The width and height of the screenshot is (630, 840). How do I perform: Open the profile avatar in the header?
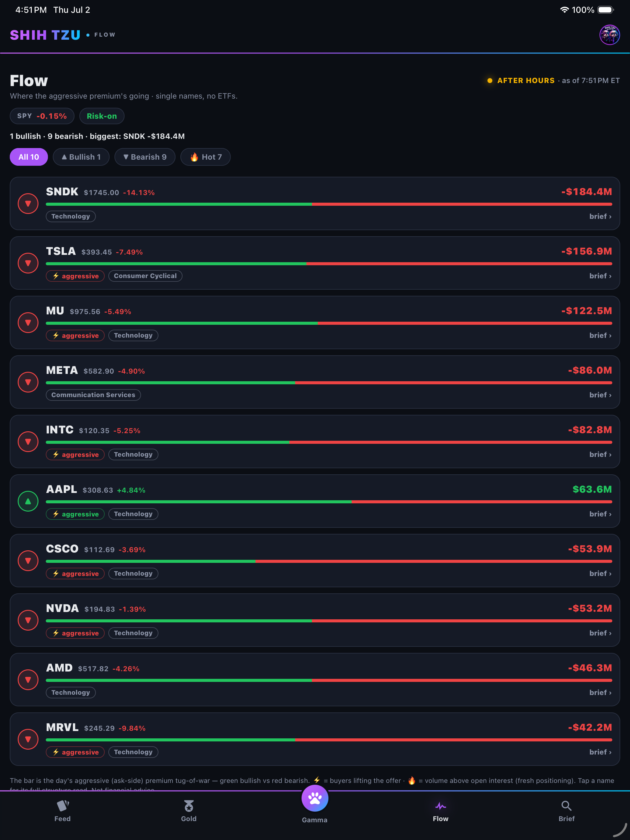tap(610, 35)
